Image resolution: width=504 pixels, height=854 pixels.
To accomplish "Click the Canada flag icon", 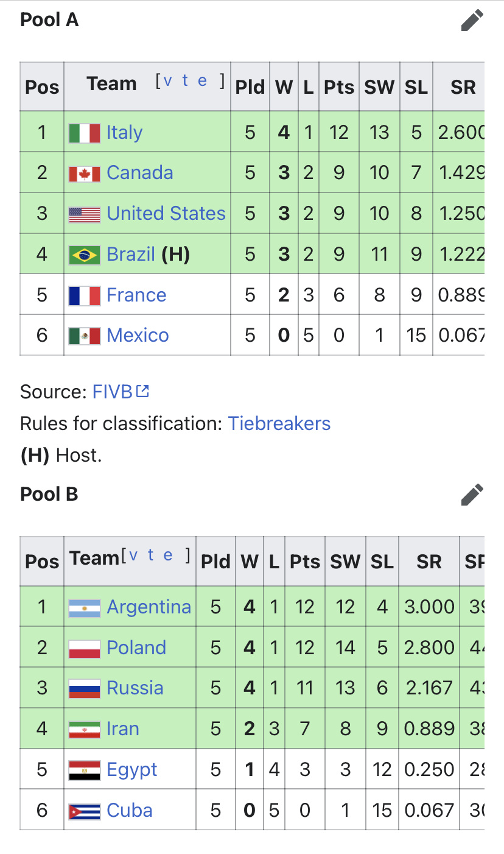I will pos(85,173).
